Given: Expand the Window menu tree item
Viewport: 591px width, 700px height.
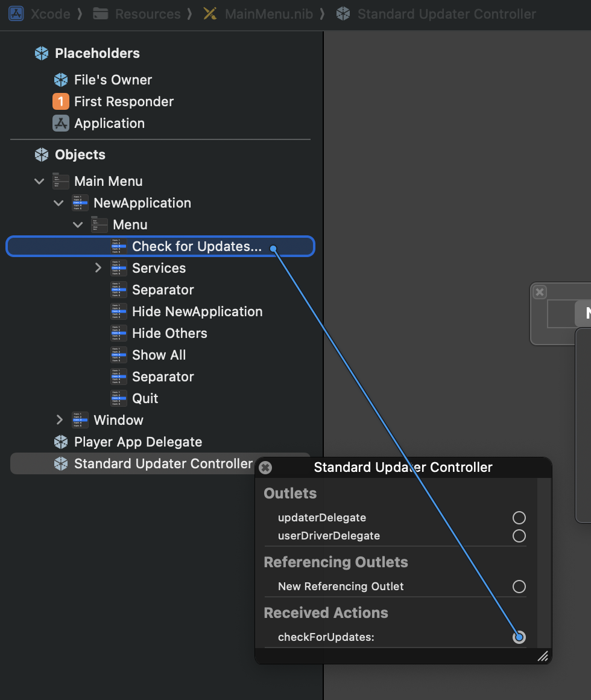Looking at the screenshot, I should click(59, 420).
